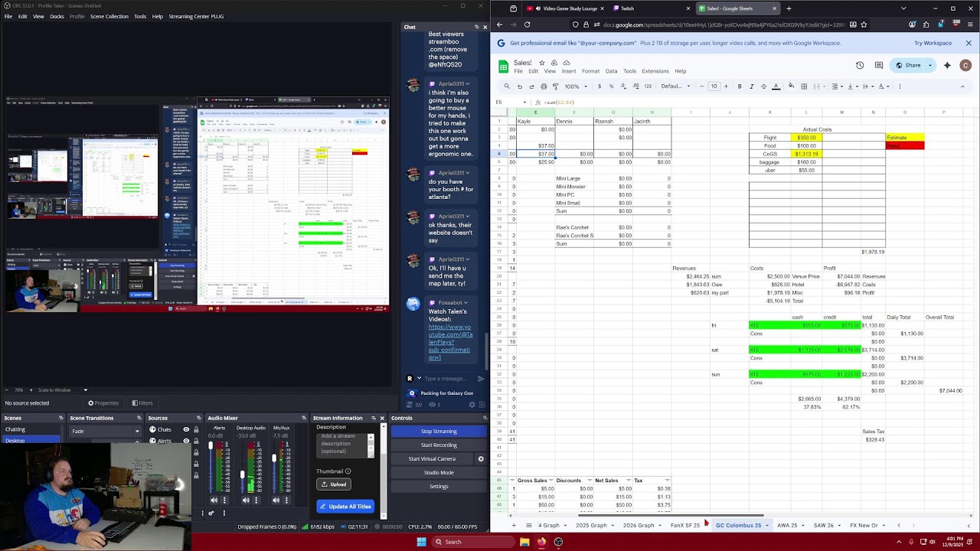The image size is (980, 551).
Task: Open Alerts channel three-dot menu in mixer
Action: point(224,500)
